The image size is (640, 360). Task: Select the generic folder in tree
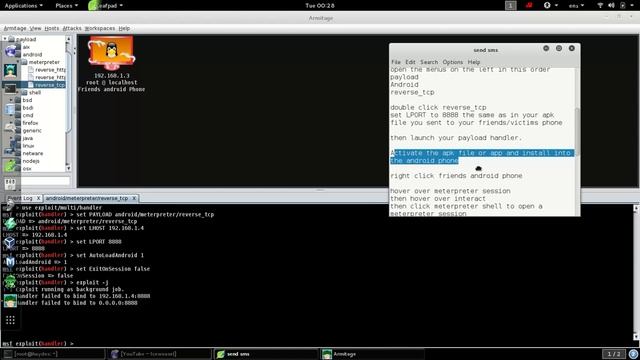(32, 131)
